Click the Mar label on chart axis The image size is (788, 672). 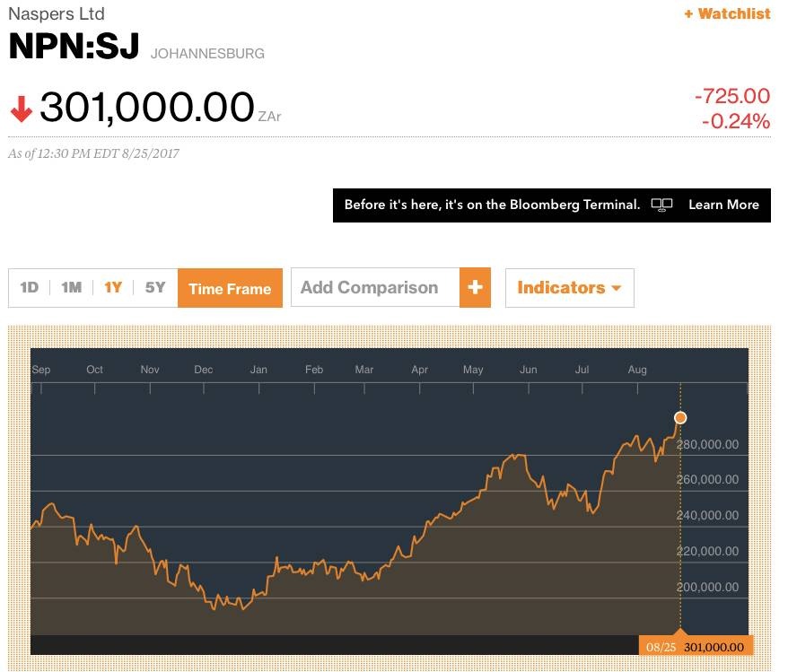[x=364, y=370]
